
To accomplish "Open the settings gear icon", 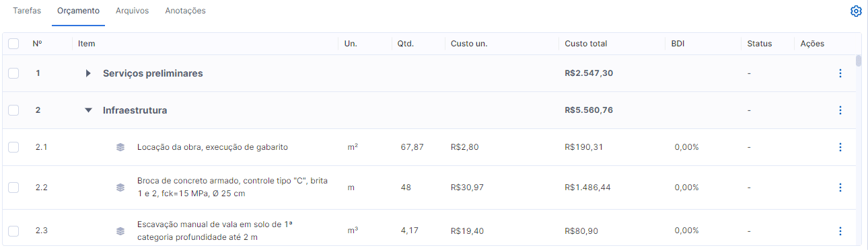I will click(856, 11).
